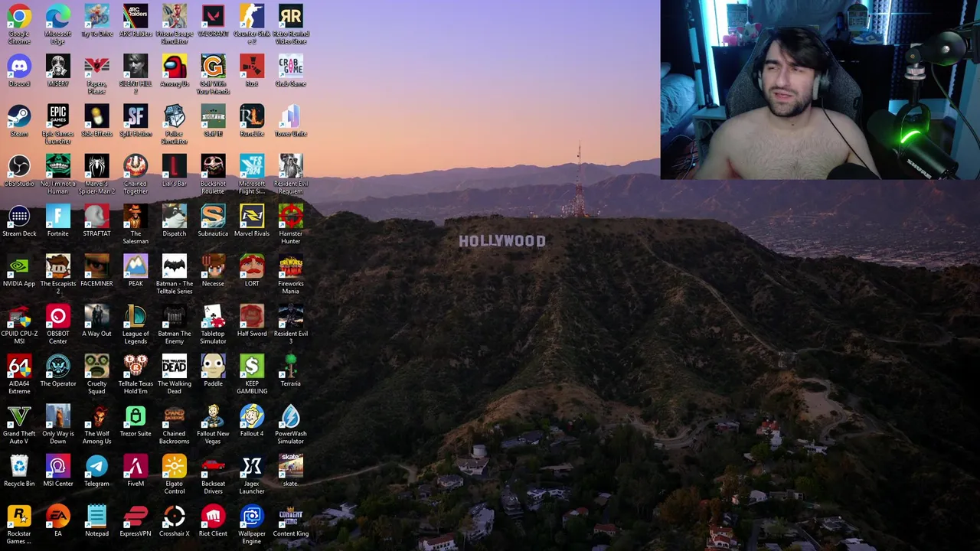
Task: Select the OBSBOT Center icon
Action: 58,316
